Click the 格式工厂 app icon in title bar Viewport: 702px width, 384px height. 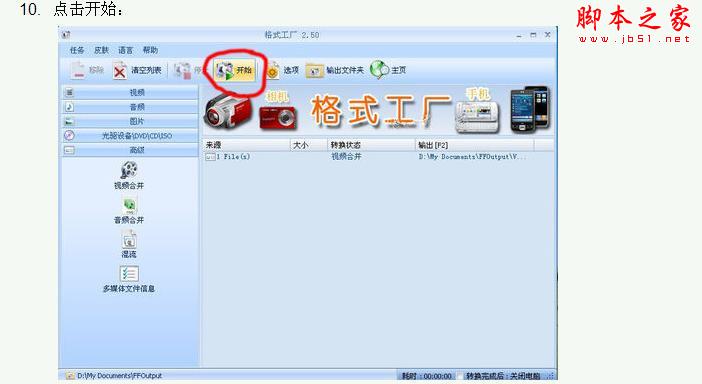point(66,35)
